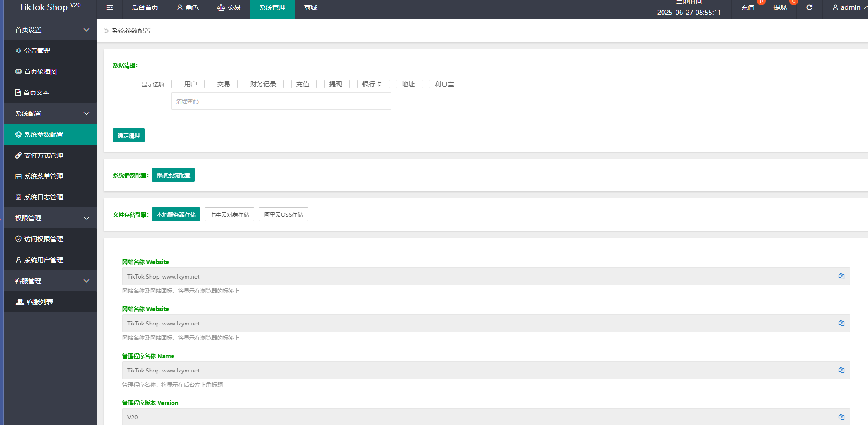Open the 商城 top menu
The image size is (868, 425).
311,7
